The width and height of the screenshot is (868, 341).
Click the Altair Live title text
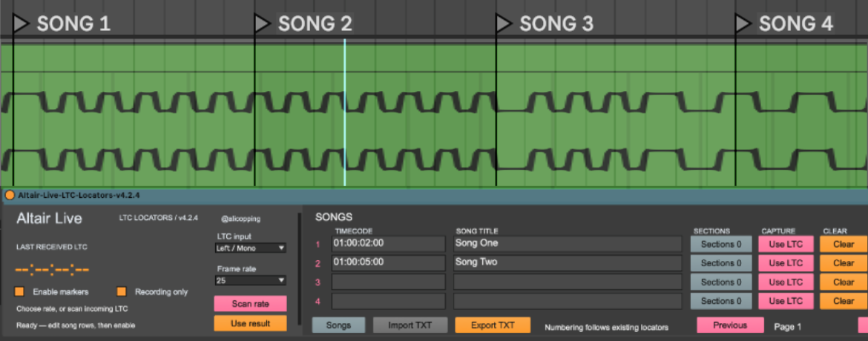tap(49, 218)
